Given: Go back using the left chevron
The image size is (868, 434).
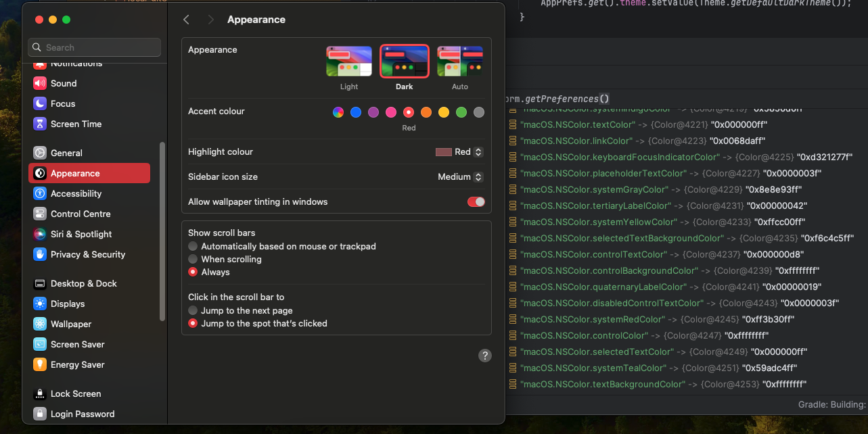Looking at the screenshot, I should [x=187, y=20].
